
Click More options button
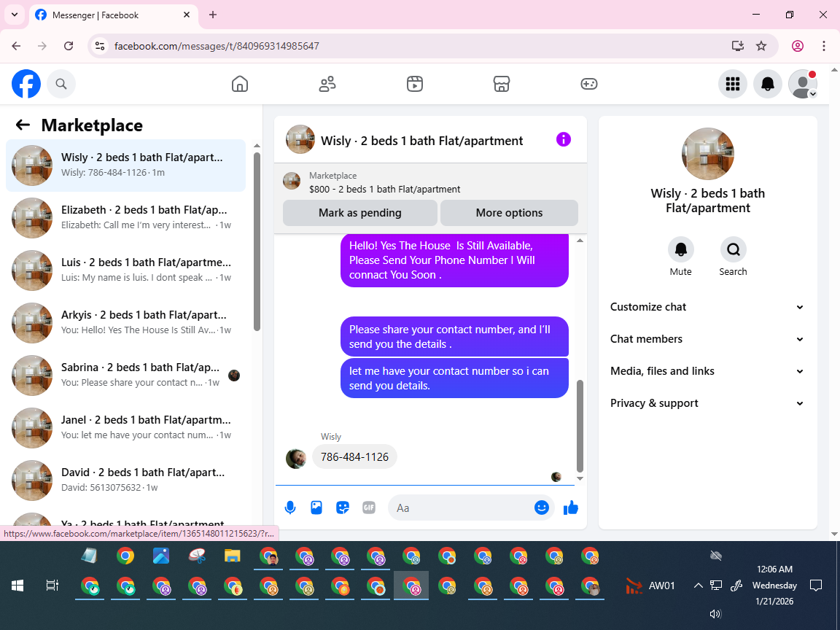coord(509,213)
